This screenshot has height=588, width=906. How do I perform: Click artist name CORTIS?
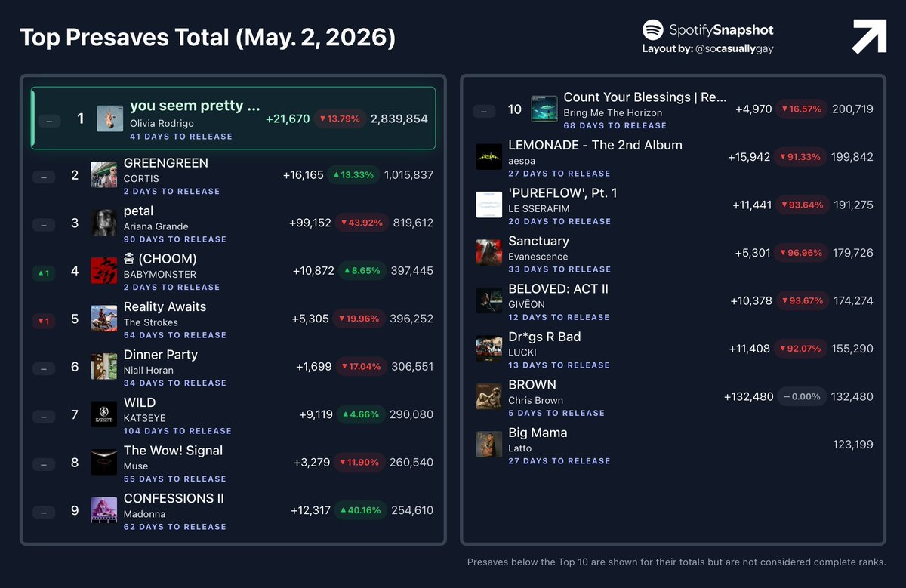coord(141,179)
